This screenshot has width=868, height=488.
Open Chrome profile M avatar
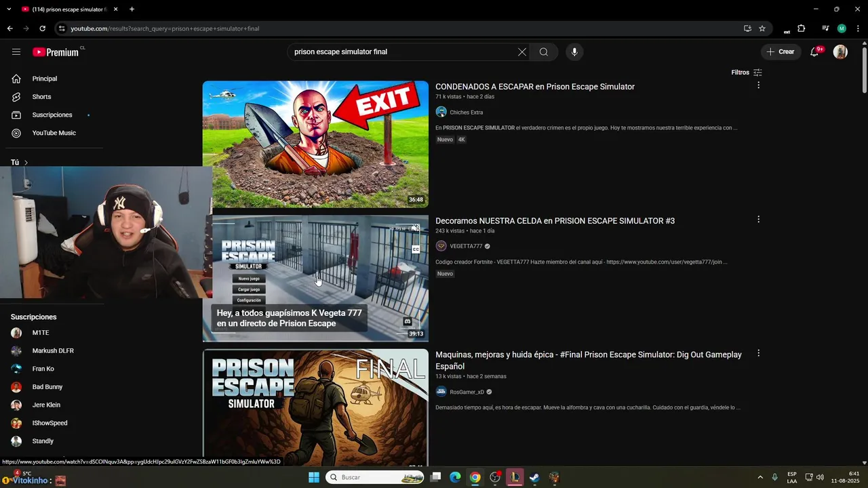coord(842,28)
